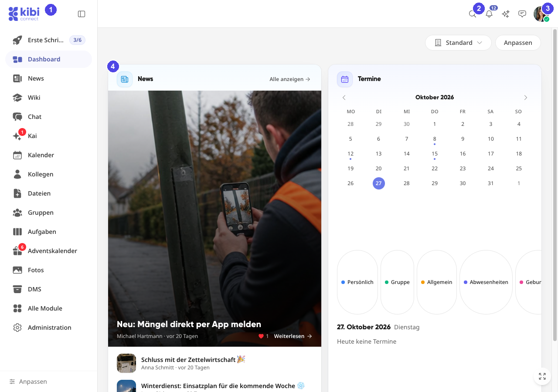Open Kalender in the sidebar
Screen dimensions: 558x392
49,155
